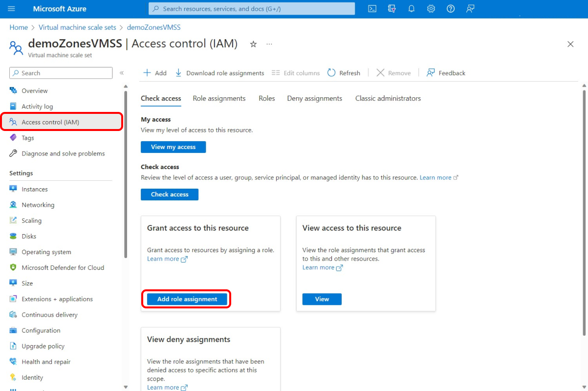Click Home in the breadcrumb
Screen dimensions: 588x391
[18, 27]
